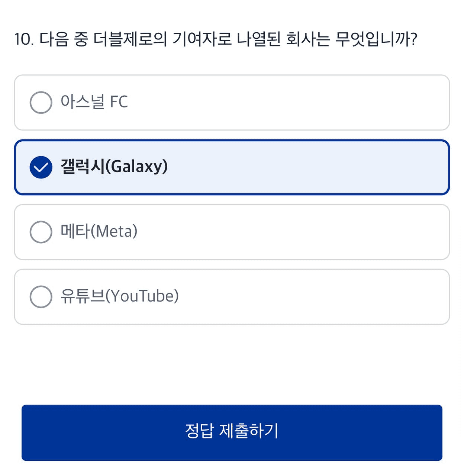Click the 유튜브(YouTube) answer label text

120,296
